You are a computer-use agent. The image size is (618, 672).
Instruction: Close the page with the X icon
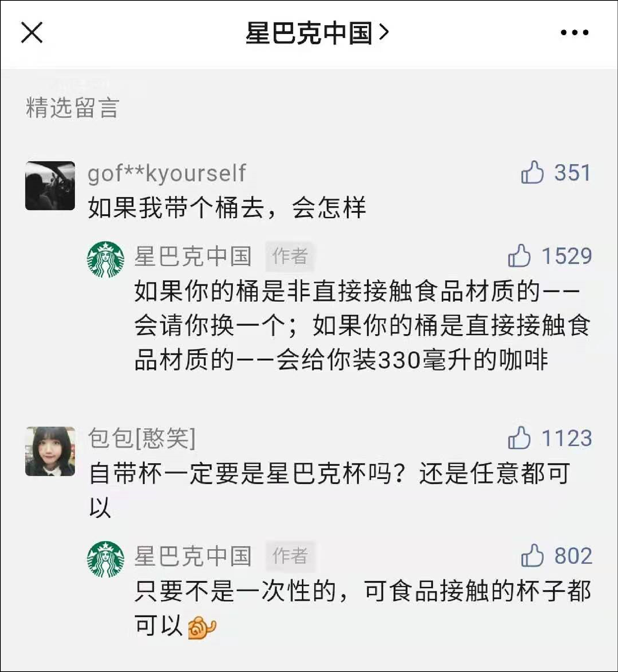tap(32, 32)
